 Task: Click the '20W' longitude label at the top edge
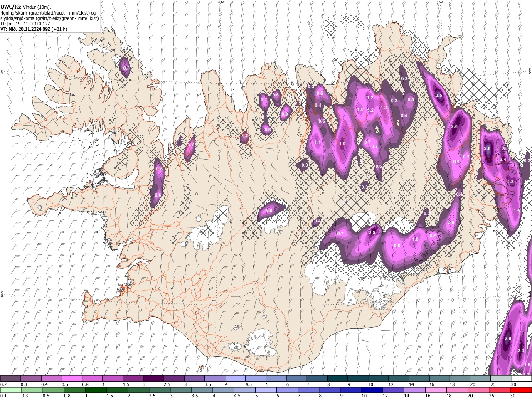(221, 2)
